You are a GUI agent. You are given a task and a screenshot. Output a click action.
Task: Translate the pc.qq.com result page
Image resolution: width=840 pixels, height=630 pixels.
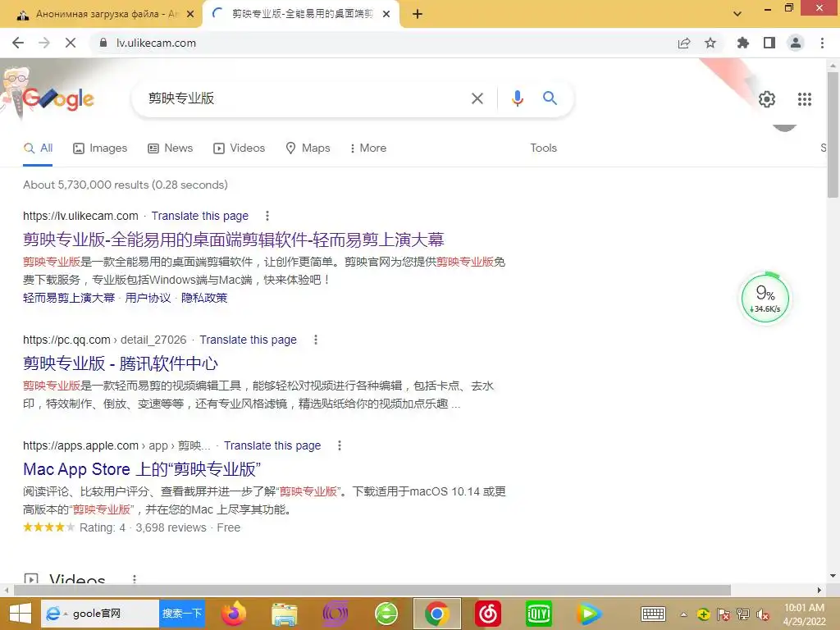(x=248, y=340)
